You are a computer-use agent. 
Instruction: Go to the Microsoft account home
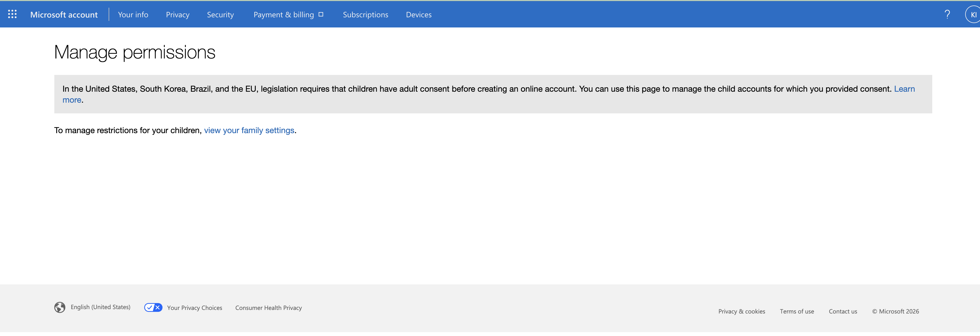click(x=64, y=15)
